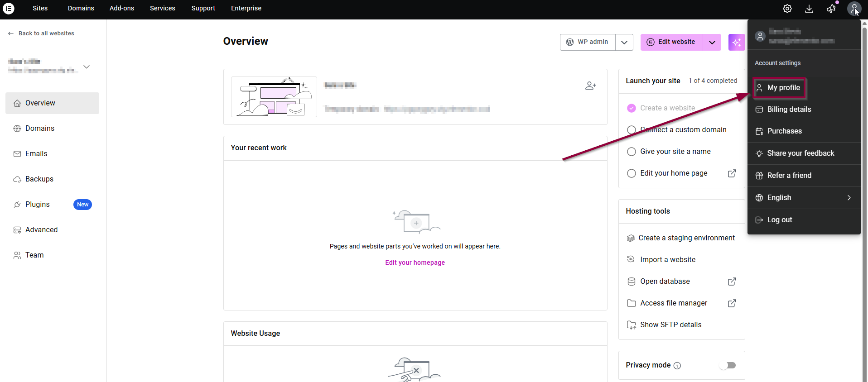Click external link icon next to Access file manager
Viewport: 868px width, 382px height.
pos(732,303)
